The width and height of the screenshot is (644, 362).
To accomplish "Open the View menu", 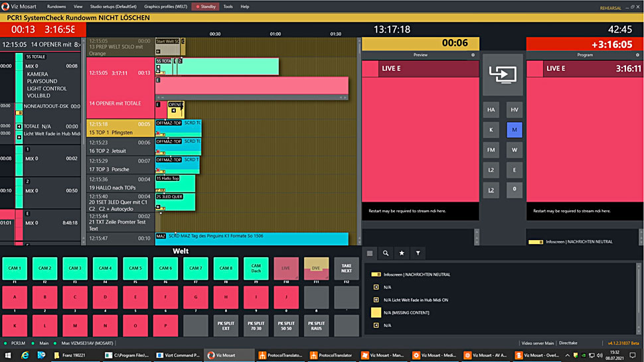I will tap(78, 7).
